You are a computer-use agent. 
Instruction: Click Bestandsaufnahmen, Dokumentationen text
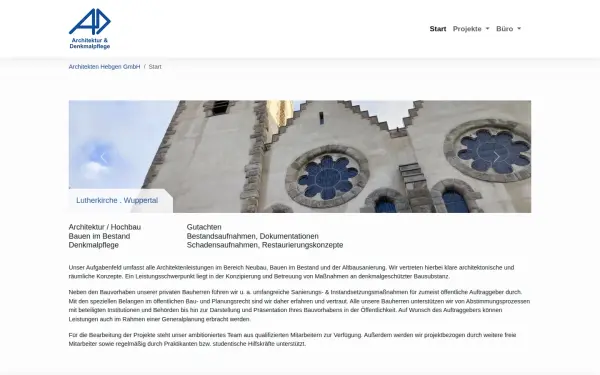[253, 236]
